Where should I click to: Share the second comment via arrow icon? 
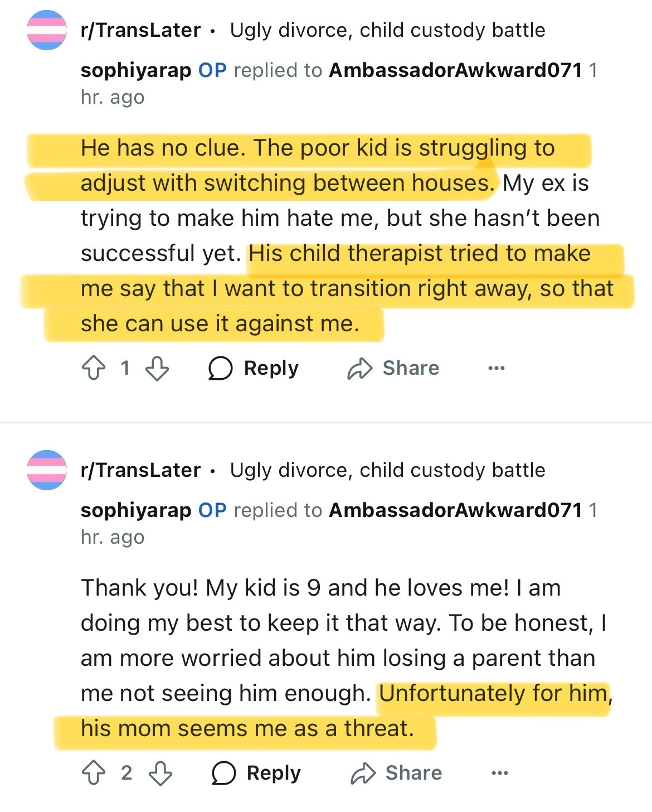click(363, 773)
